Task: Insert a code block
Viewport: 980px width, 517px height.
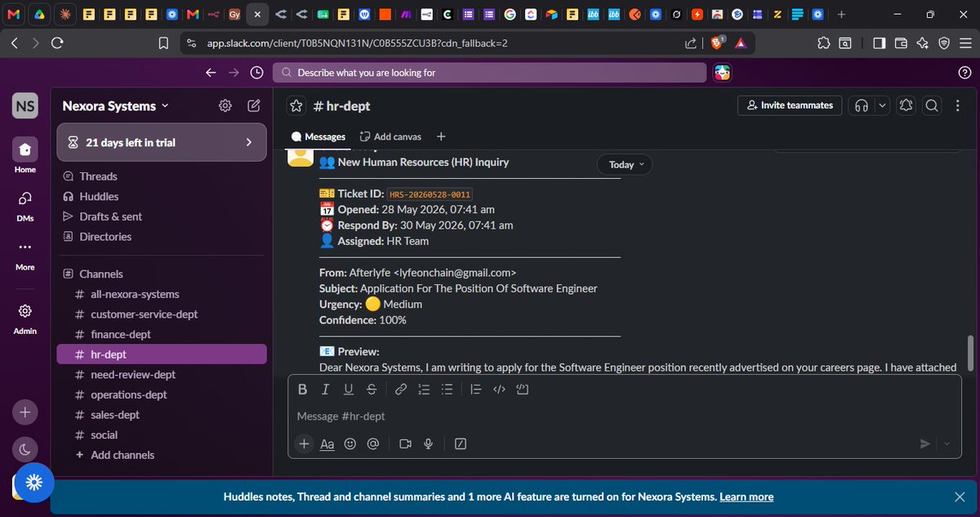Action: click(x=523, y=390)
